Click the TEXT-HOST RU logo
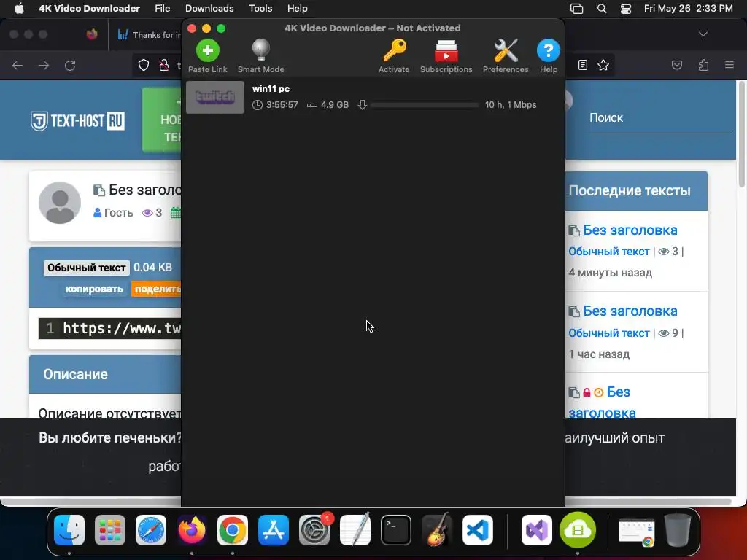 point(77,121)
